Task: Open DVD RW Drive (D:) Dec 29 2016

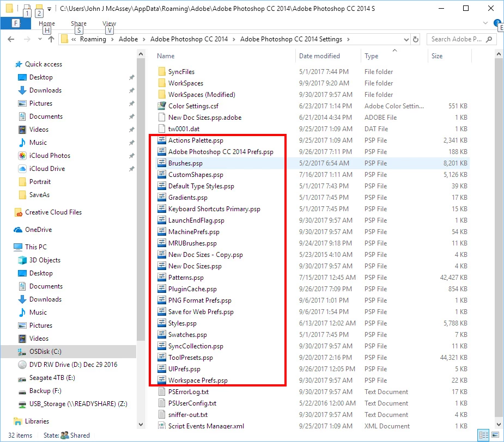Action: [x=74, y=365]
